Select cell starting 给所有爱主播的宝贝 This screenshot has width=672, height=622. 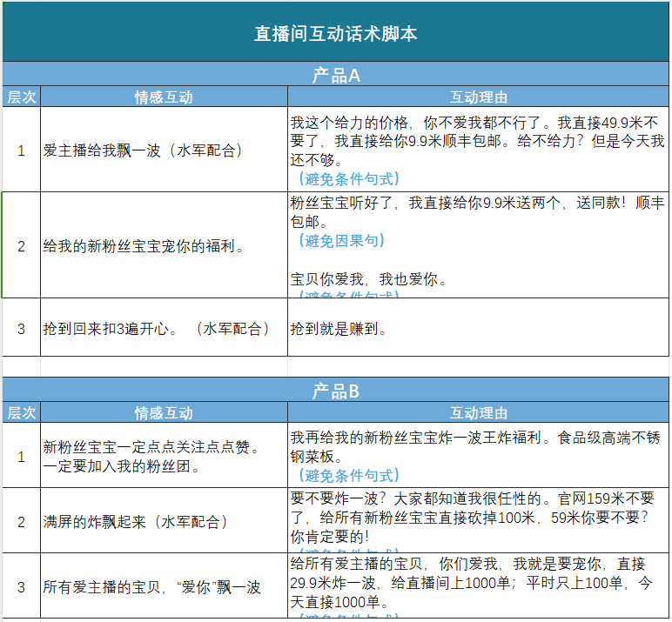tap(478, 585)
